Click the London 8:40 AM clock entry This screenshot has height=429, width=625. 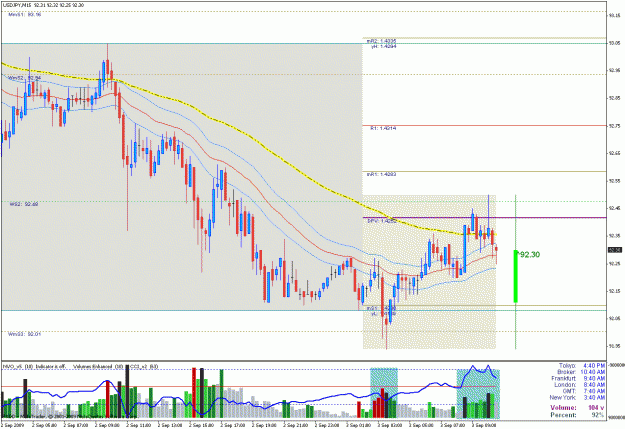[x=580, y=384]
